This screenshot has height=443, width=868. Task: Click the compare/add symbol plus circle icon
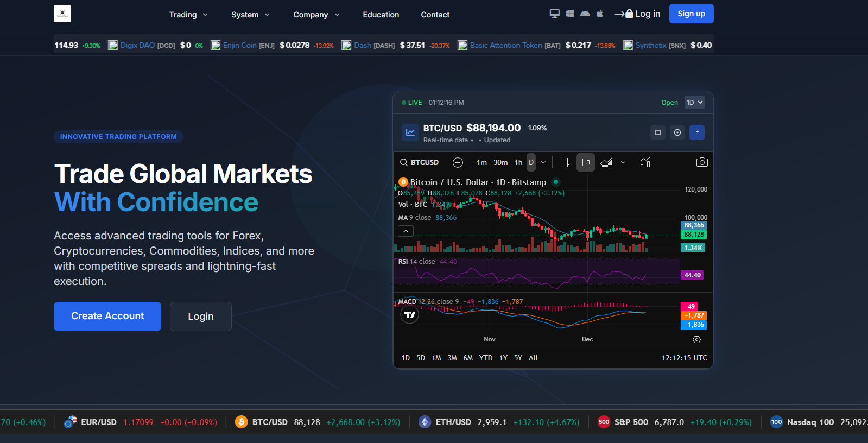click(458, 162)
